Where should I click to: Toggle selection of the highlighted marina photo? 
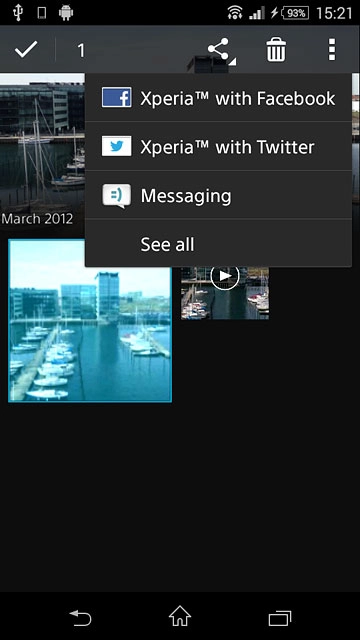click(90, 320)
